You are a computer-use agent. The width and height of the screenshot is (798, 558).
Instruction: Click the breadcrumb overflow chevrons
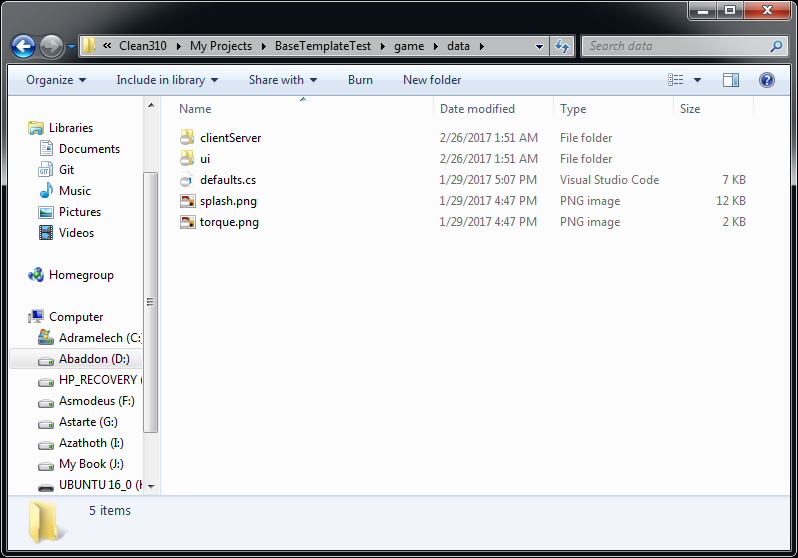[x=107, y=46]
